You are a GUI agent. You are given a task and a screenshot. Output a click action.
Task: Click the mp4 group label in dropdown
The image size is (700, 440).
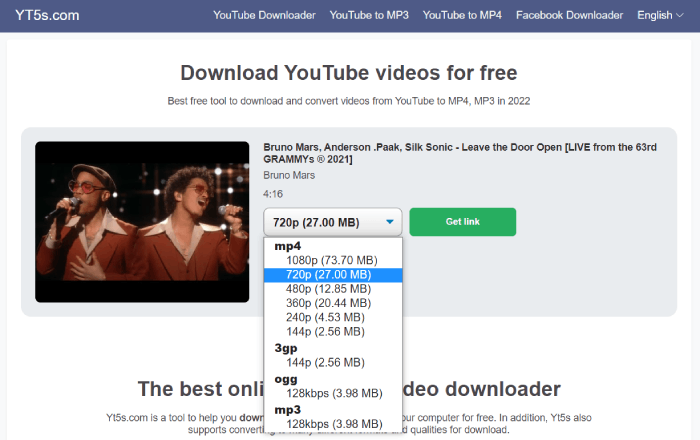pyautogui.click(x=288, y=246)
